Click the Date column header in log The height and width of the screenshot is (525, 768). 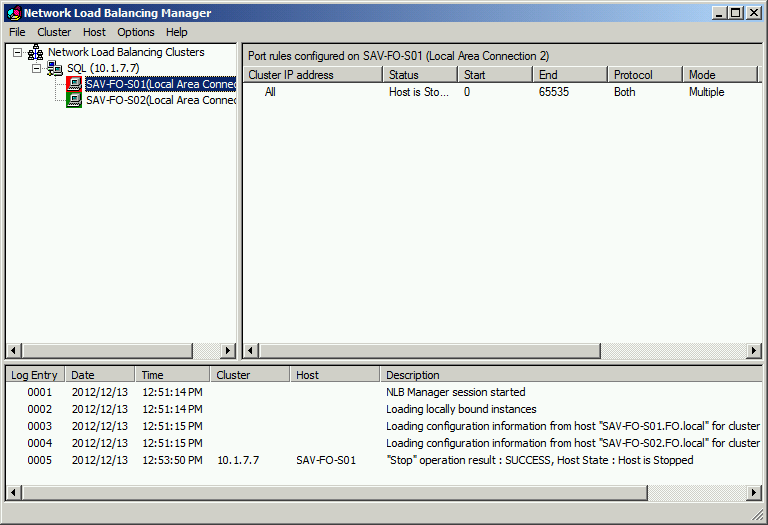point(100,375)
